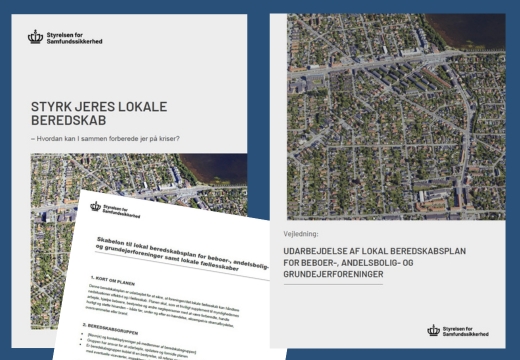520x360 pixels.
Task: Click the Styrelsen for Samfundssikkerhed text, bottom right
Action: coord(466,331)
